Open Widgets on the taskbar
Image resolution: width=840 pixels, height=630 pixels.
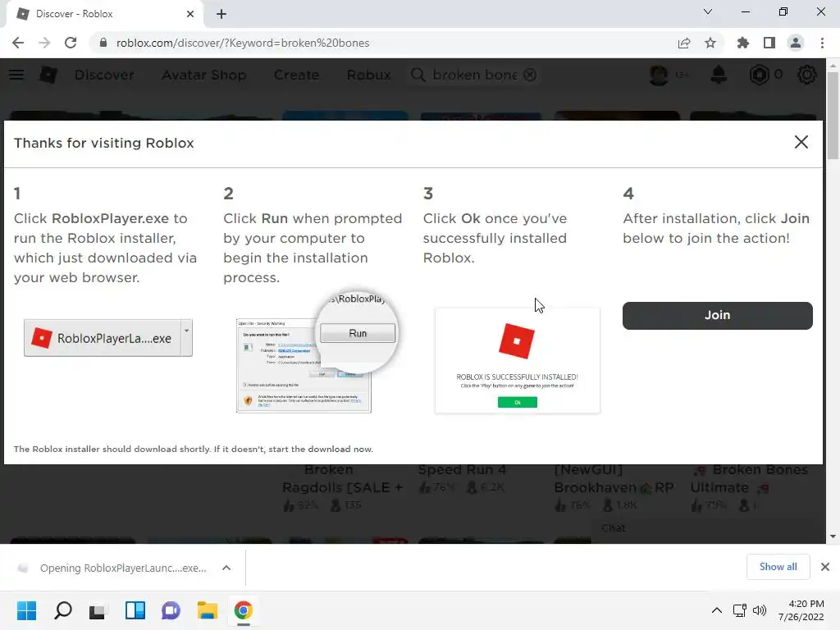[135, 610]
